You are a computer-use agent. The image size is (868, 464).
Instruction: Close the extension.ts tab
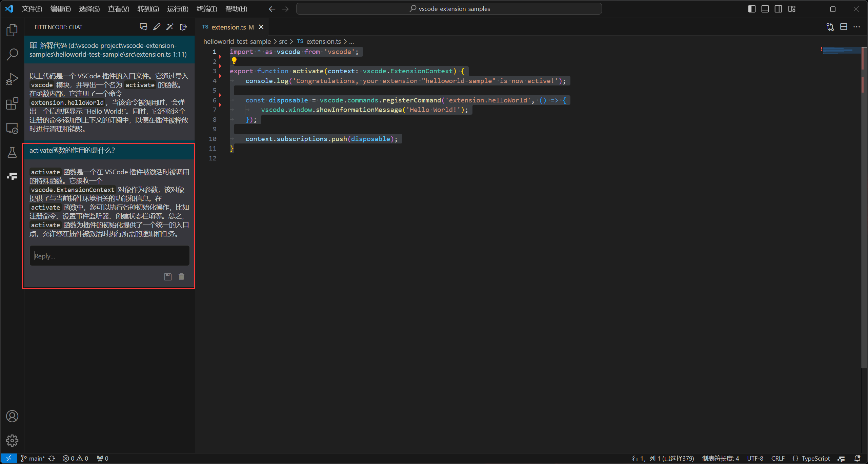[x=261, y=27]
